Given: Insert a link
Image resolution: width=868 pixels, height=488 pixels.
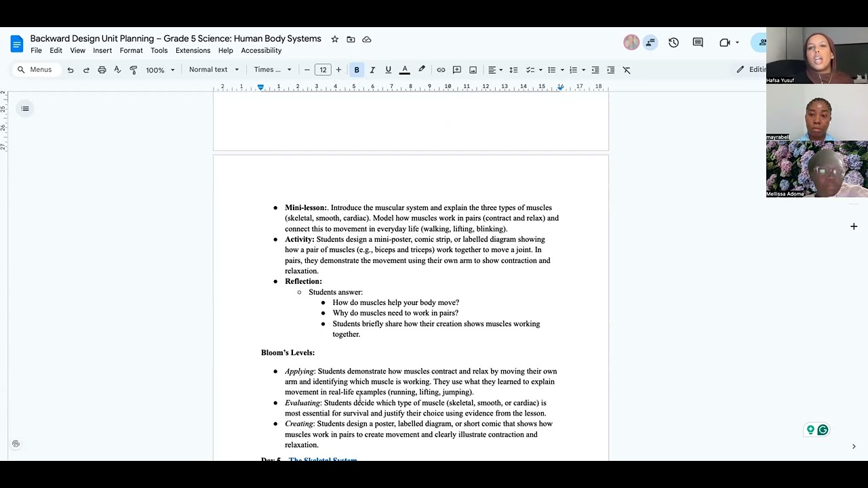Looking at the screenshot, I should pyautogui.click(x=441, y=70).
